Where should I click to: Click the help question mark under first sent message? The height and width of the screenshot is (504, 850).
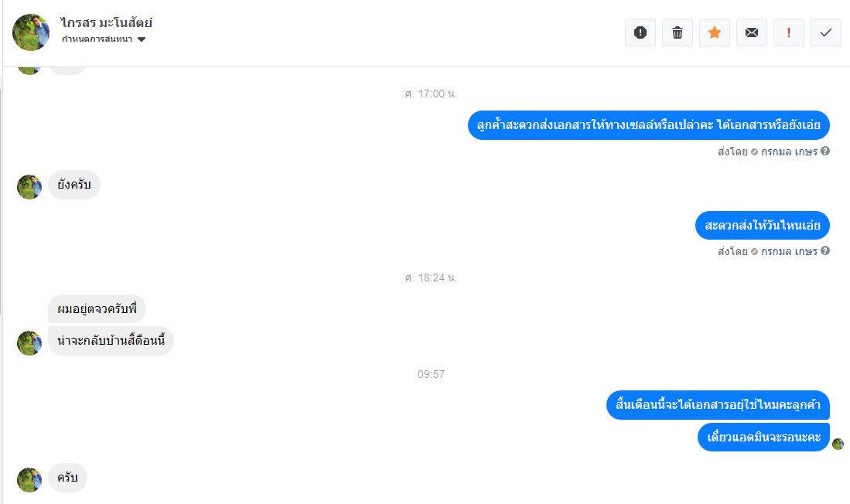point(825,152)
